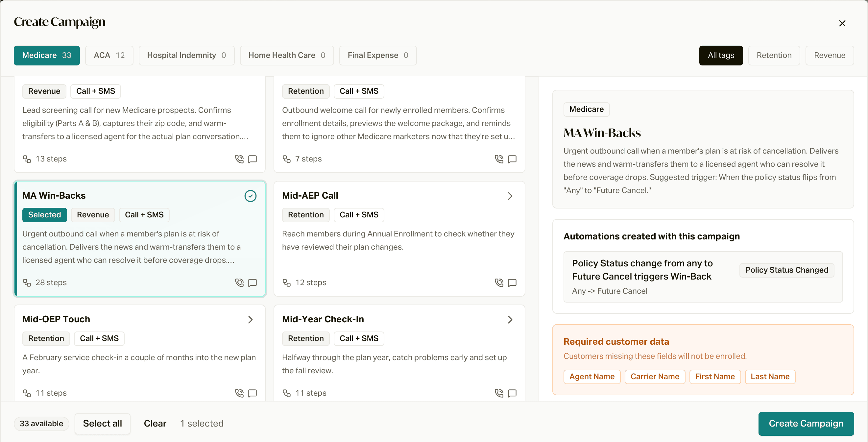The width and height of the screenshot is (868, 442).
Task: Open the Final Expense tab
Action: tap(378, 55)
